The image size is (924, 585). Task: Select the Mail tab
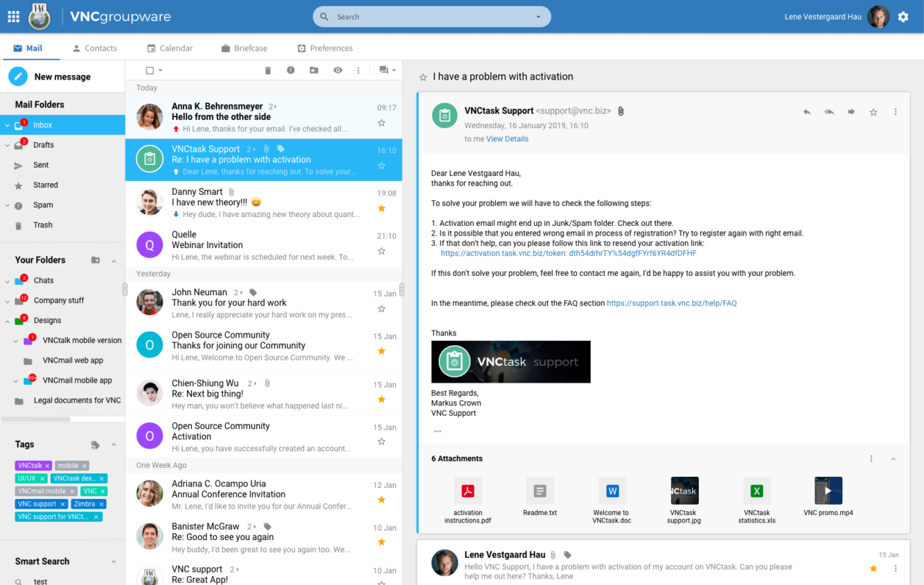click(x=28, y=49)
